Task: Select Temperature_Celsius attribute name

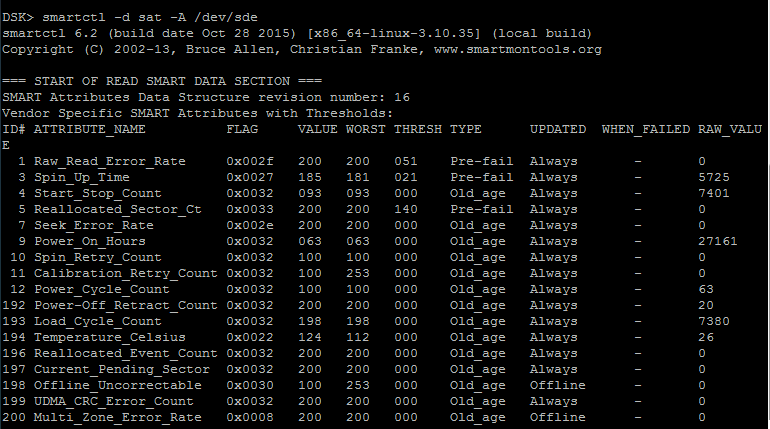Action: coord(110,337)
